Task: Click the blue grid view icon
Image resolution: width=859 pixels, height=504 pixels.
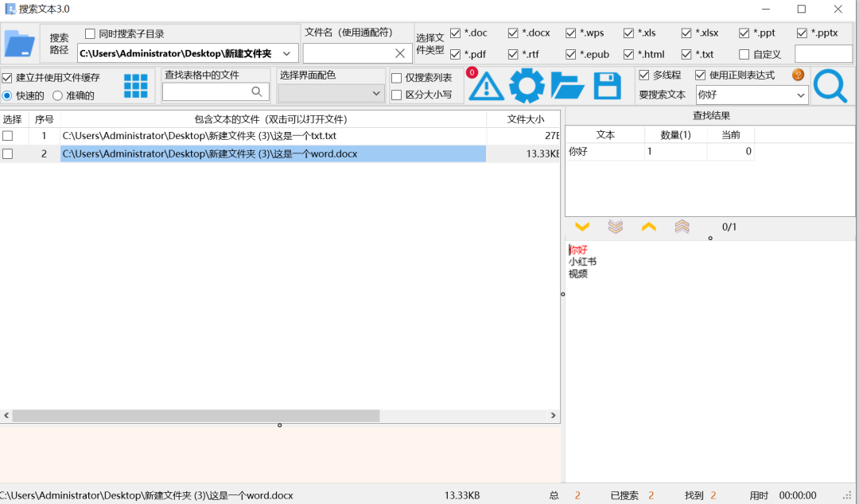Action: (135, 86)
